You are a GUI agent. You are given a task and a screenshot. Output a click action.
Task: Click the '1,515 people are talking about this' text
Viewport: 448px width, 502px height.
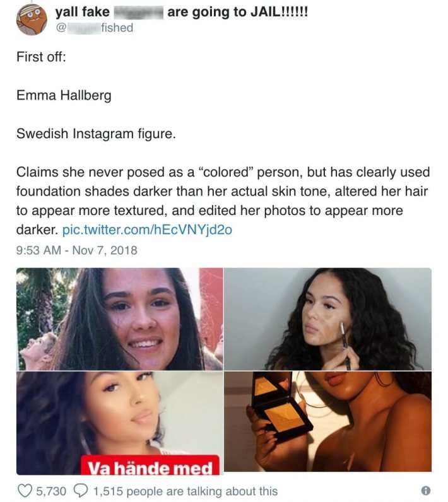(x=186, y=491)
